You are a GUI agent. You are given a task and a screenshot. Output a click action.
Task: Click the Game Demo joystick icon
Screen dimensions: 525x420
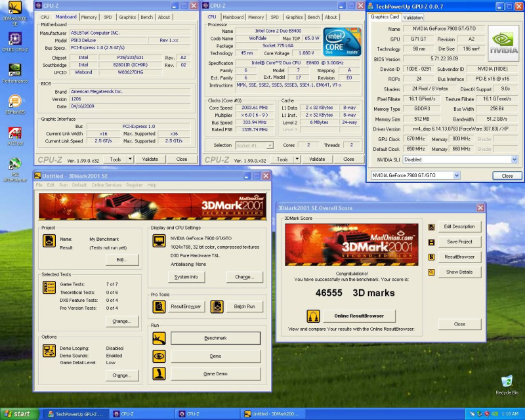click(x=159, y=373)
